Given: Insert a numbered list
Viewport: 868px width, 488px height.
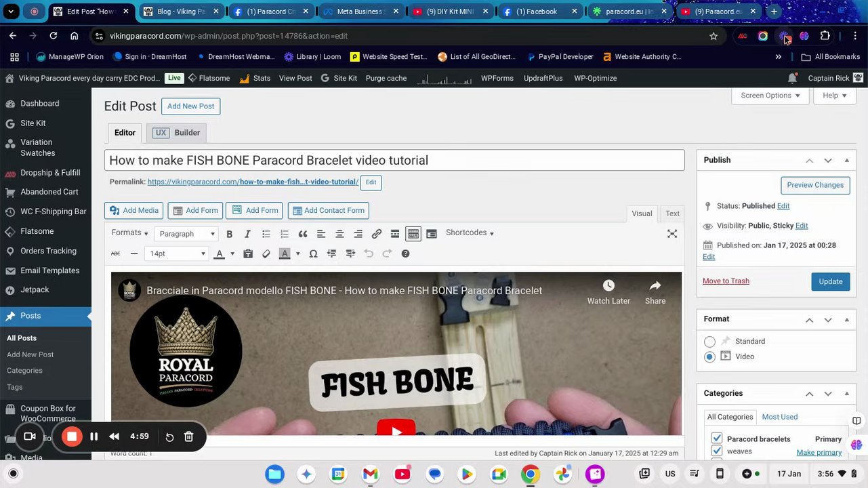Looking at the screenshot, I should 285,234.
